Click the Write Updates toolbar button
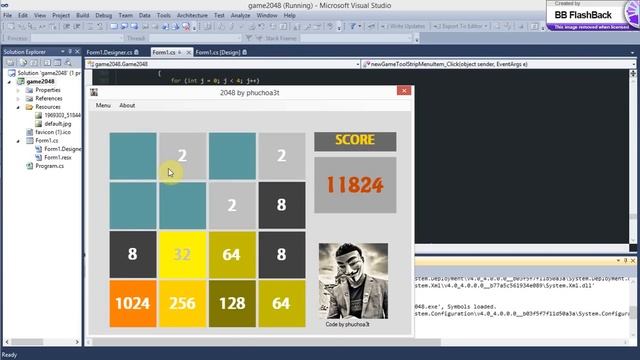This screenshot has width=640, height=360. pyautogui.click(x=403, y=26)
